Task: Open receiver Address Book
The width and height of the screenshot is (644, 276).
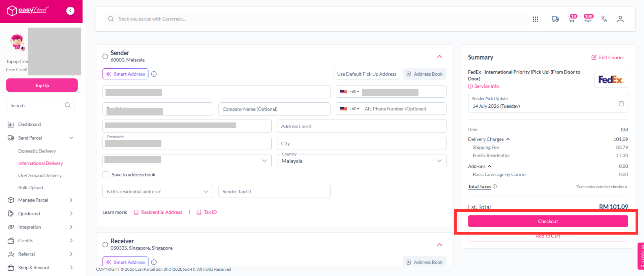Action: pos(425,262)
